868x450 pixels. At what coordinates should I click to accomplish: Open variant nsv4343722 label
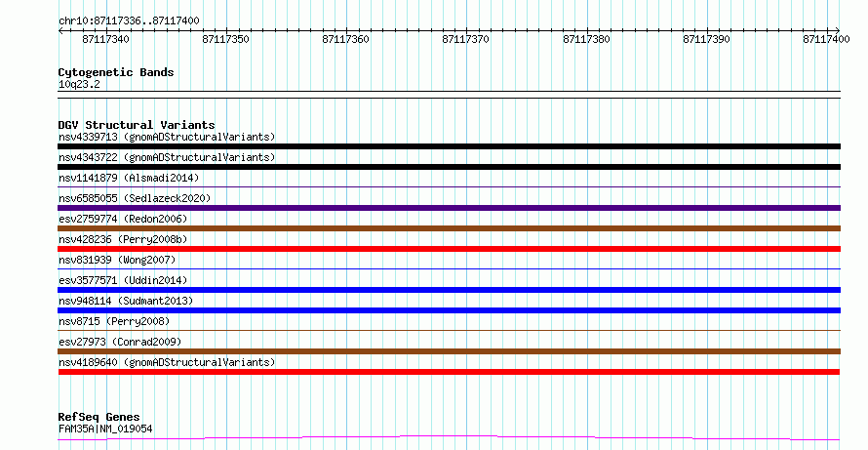point(167,157)
